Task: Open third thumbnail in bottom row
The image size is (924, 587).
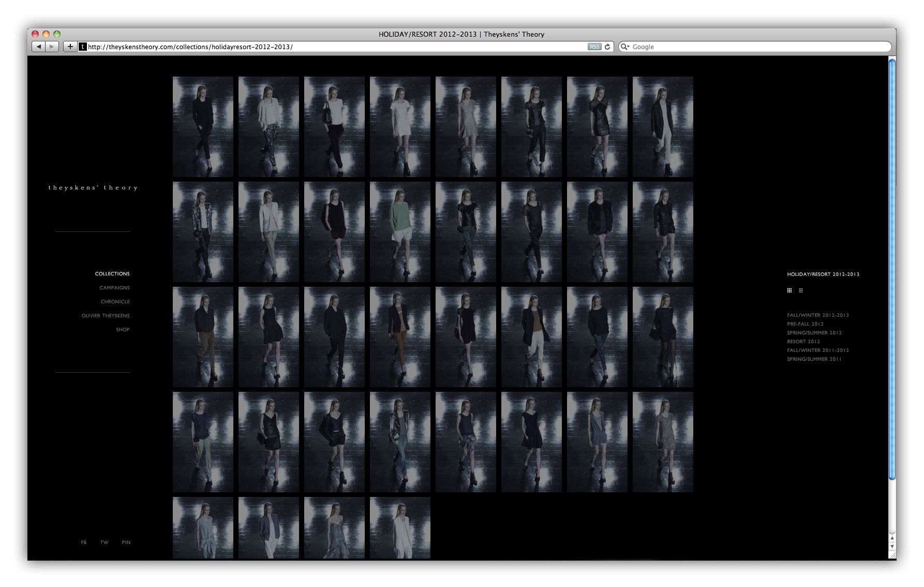Action: click(334, 527)
